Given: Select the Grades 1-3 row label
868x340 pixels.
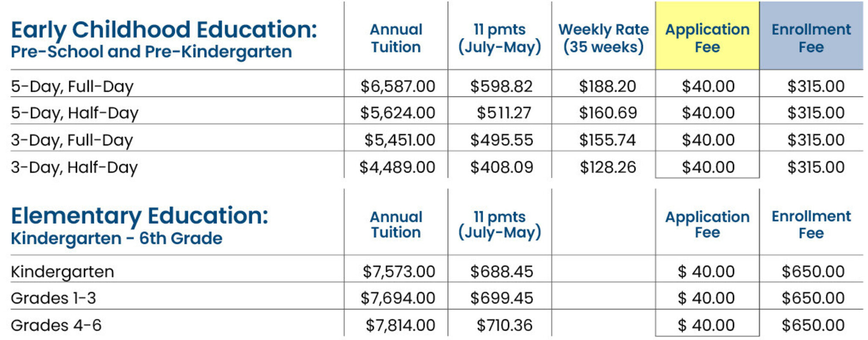Looking at the screenshot, I should click(53, 298).
